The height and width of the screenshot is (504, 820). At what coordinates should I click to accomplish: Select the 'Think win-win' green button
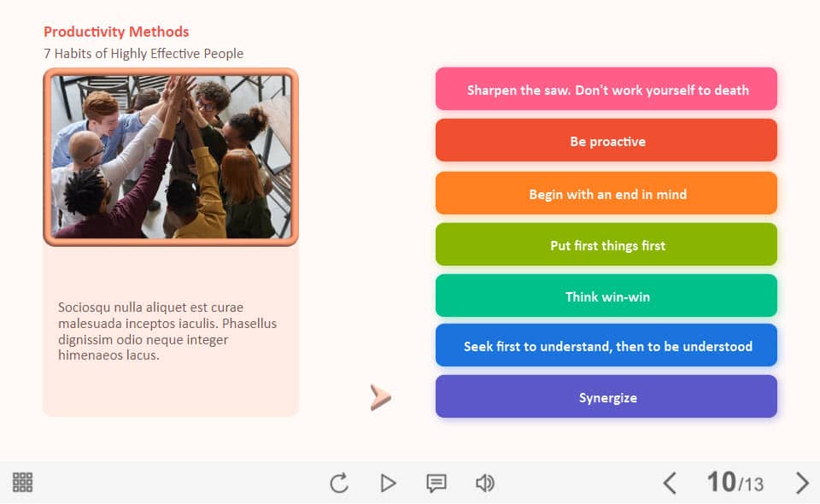pyautogui.click(x=606, y=296)
